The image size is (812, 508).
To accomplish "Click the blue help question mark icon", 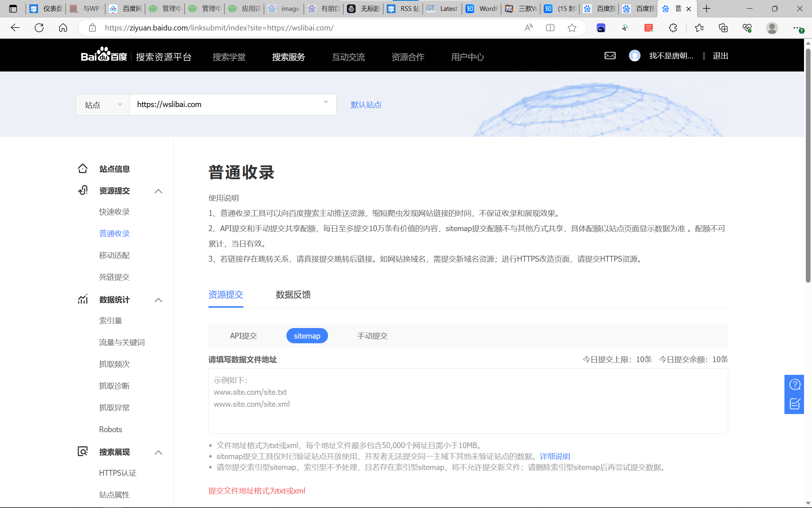I will click(795, 384).
